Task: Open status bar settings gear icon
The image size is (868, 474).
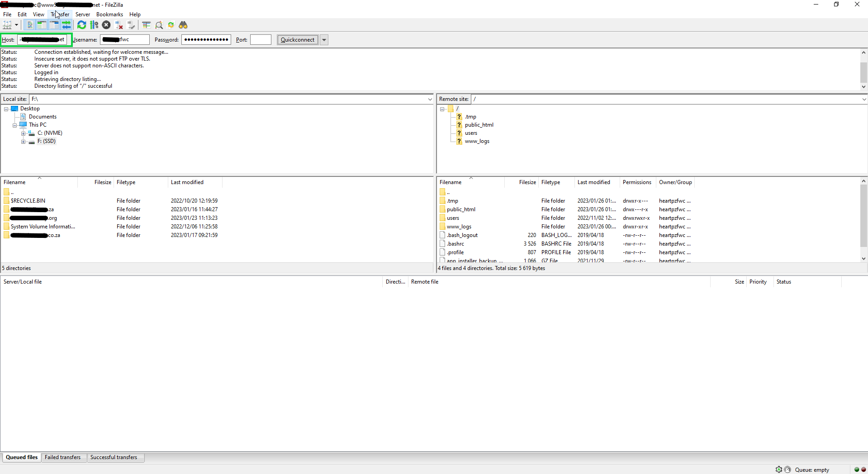Action: click(x=778, y=469)
